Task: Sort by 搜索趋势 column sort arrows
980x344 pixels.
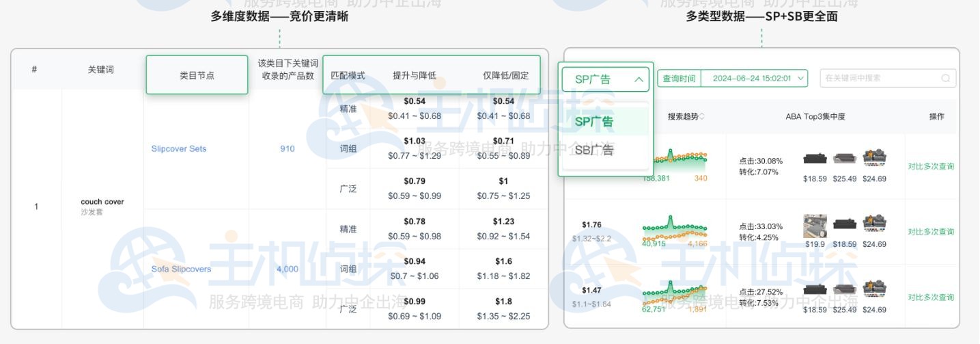Action: pyautogui.click(x=702, y=117)
